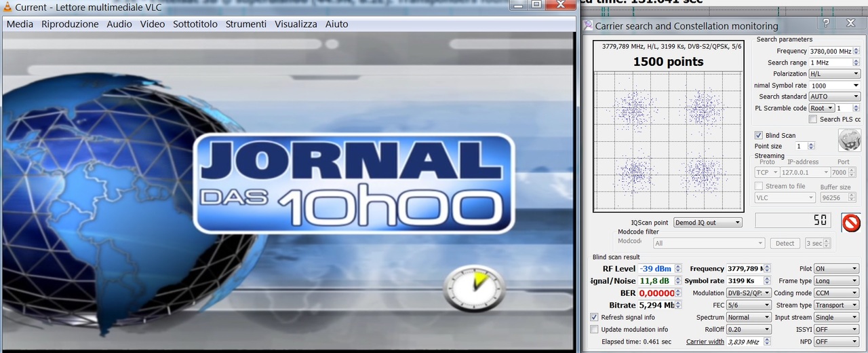Open the Pilot ON dropdown
868x353 pixels.
tap(836, 269)
